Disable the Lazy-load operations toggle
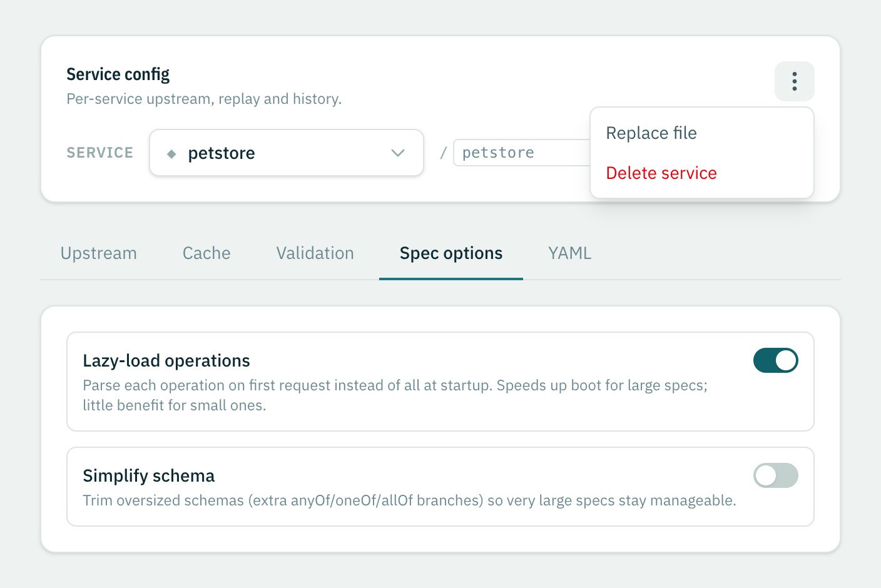This screenshot has width=881, height=588. pos(775,360)
